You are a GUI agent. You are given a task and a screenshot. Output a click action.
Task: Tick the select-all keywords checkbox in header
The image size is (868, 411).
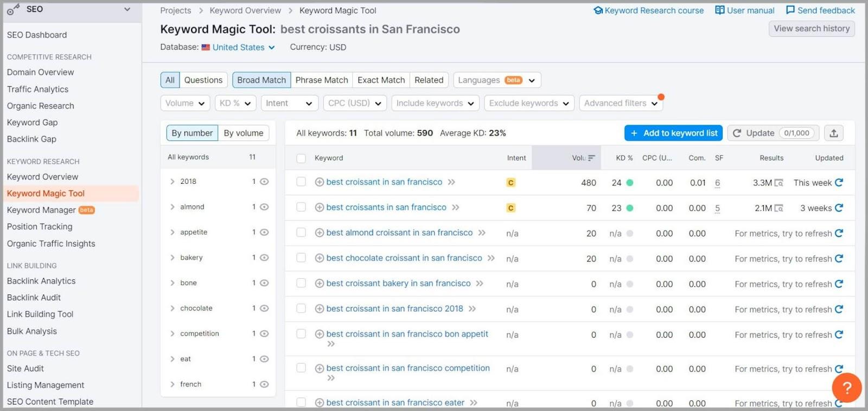(x=301, y=158)
